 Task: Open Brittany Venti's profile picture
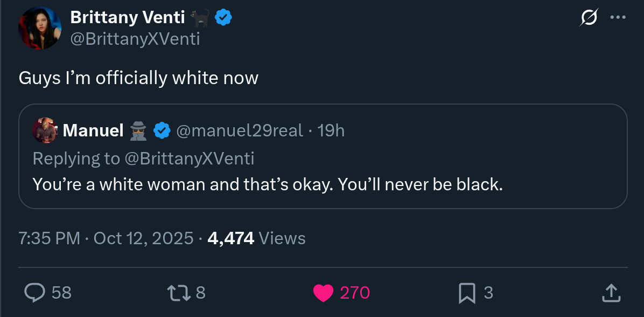click(x=40, y=28)
